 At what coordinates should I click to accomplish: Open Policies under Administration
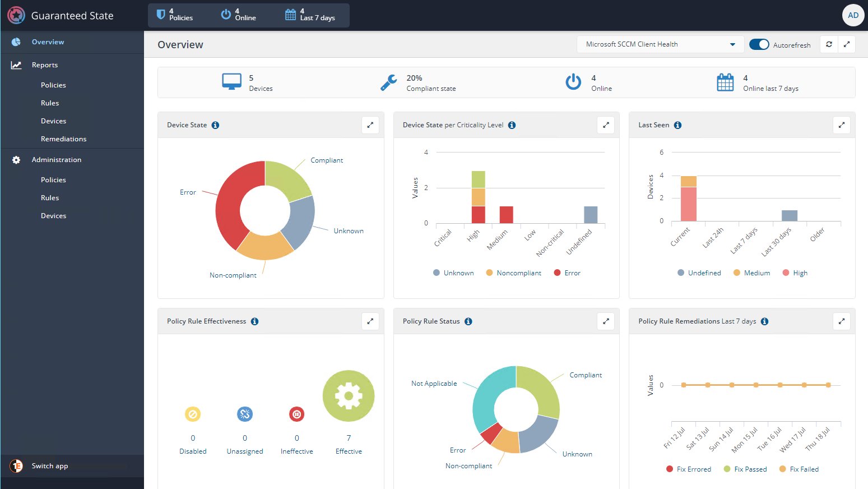(x=53, y=180)
